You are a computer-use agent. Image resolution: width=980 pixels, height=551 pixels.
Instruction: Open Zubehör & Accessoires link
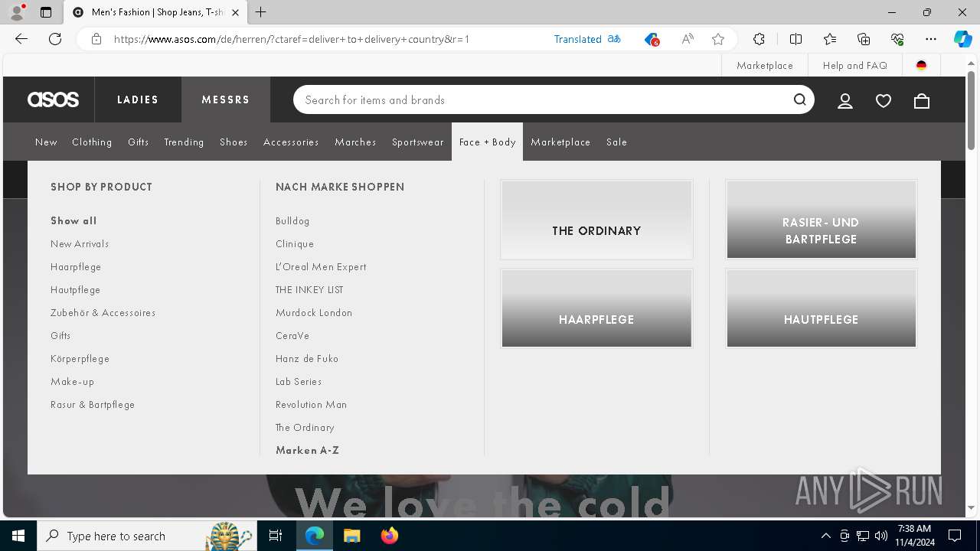(x=103, y=312)
